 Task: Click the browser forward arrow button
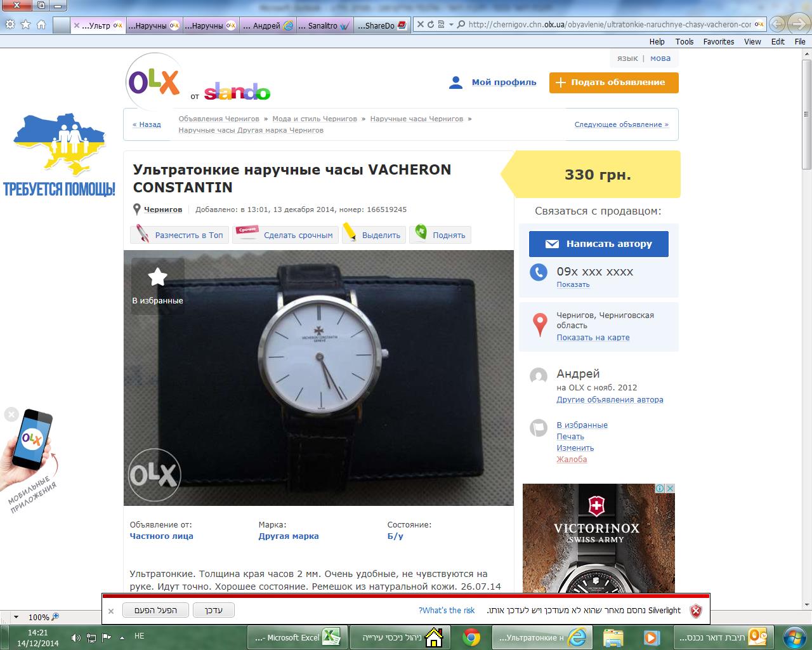(797, 25)
